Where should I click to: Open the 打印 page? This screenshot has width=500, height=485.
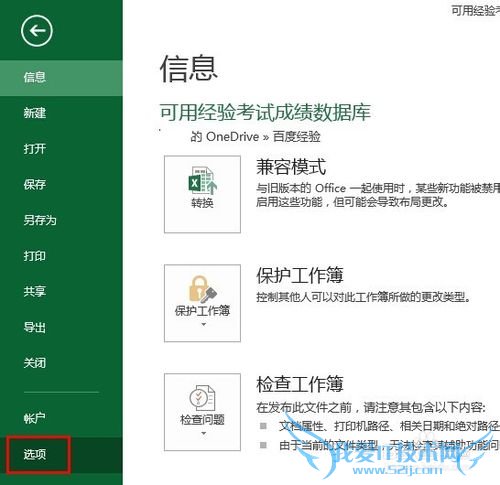coord(61,256)
